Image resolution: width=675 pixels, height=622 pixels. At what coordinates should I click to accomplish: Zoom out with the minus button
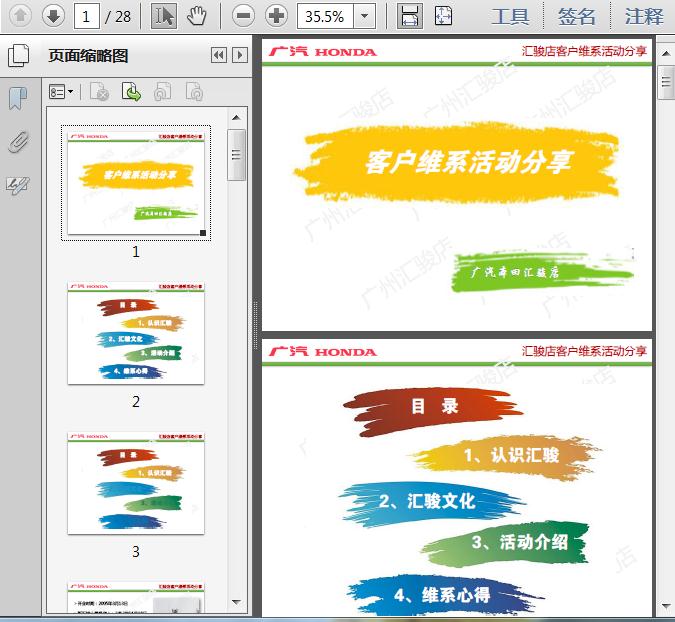click(x=243, y=15)
